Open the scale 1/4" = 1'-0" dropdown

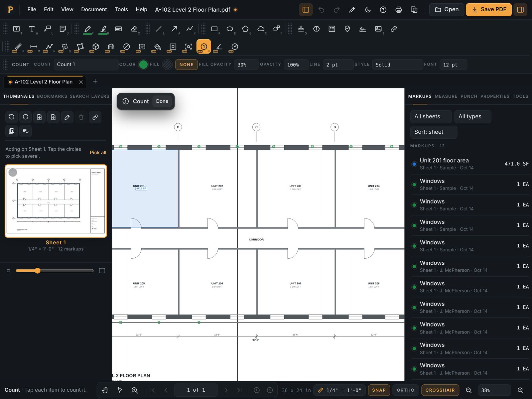coord(339,390)
